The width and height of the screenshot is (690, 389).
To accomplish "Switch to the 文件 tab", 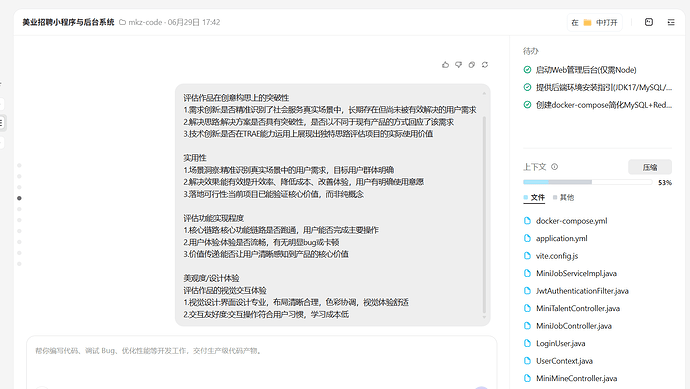I will pyautogui.click(x=534, y=198).
